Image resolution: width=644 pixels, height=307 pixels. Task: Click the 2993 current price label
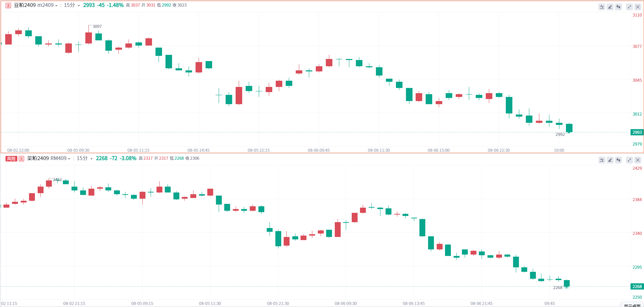point(637,132)
